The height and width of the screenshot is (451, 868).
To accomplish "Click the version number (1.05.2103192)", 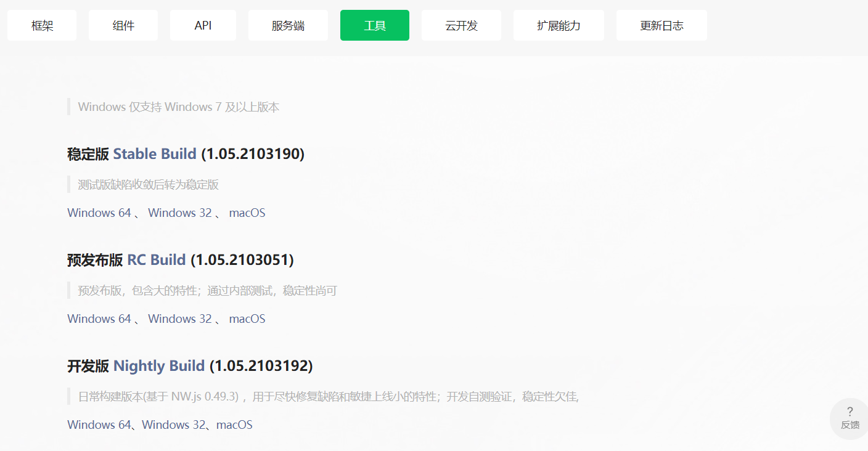I will pos(261,365).
